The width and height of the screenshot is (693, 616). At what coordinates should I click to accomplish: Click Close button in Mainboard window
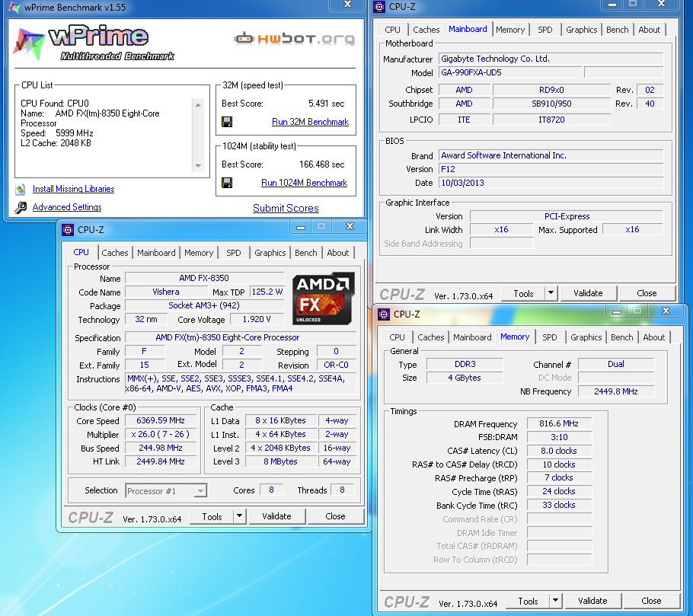coord(647,293)
